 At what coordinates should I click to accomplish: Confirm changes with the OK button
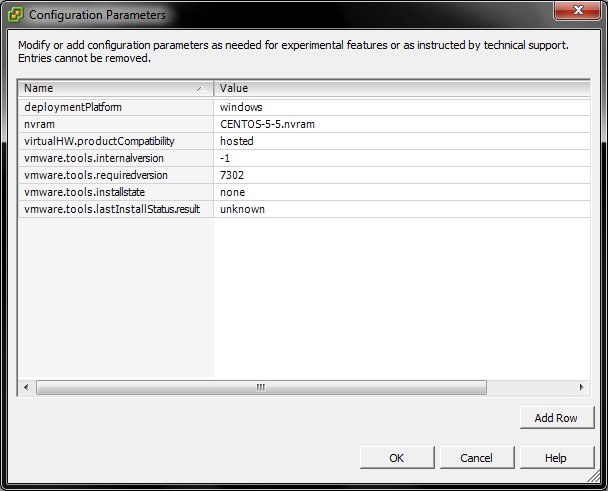(397, 458)
